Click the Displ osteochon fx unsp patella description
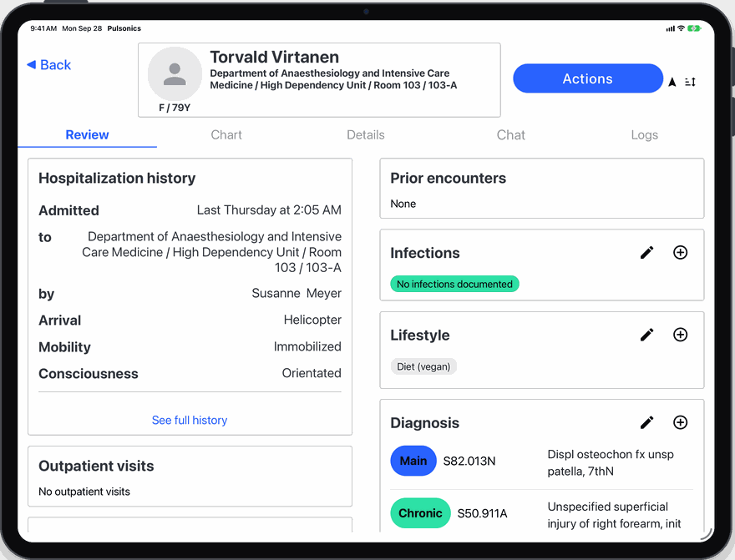 click(611, 462)
